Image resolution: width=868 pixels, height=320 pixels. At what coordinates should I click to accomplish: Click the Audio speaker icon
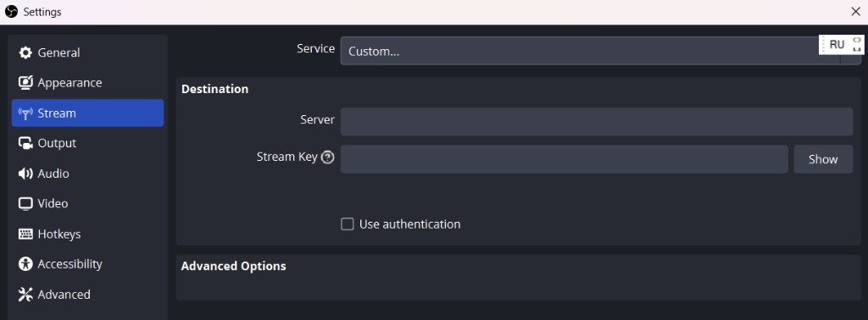point(25,174)
